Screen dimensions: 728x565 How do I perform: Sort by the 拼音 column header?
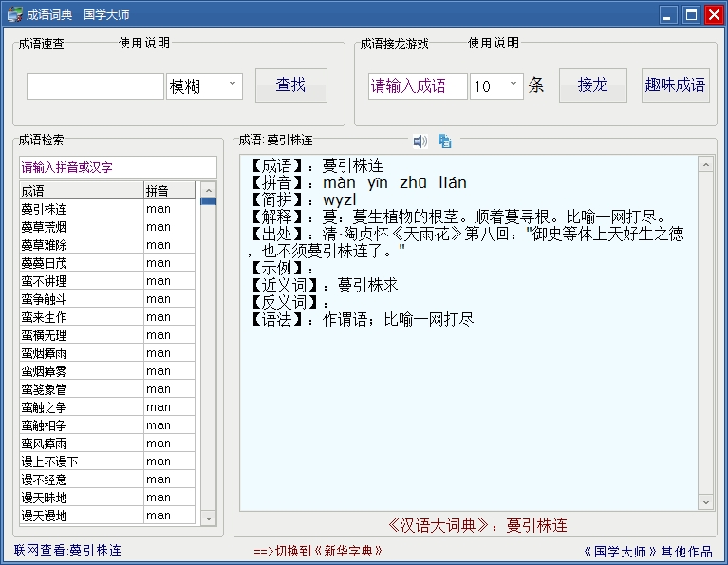[170, 191]
